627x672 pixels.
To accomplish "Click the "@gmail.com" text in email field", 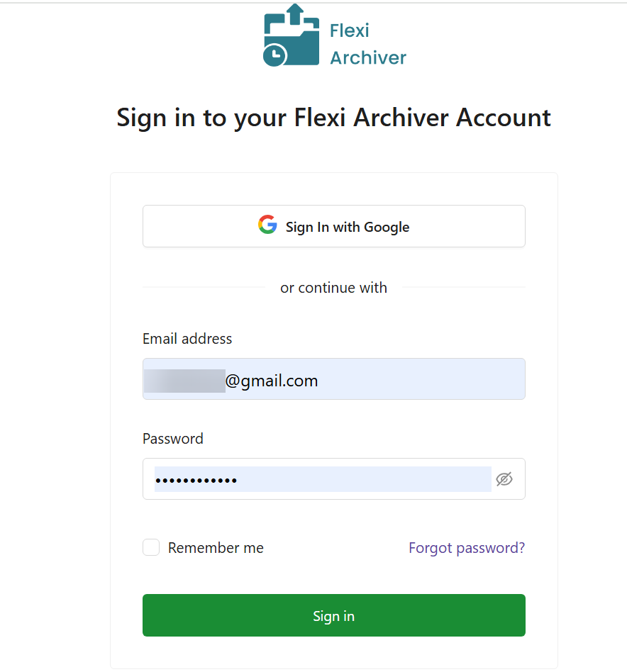I will [272, 381].
